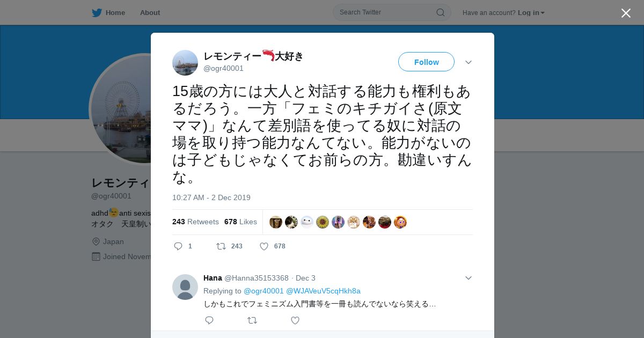Image resolution: width=644 pixels, height=338 pixels.
Task: Open the tweet author's avatar picture
Action: click(x=185, y=63)
